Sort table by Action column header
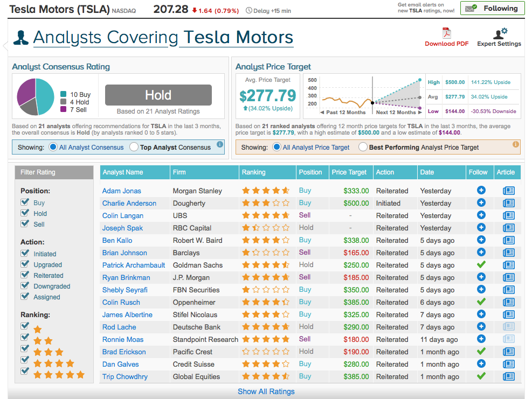This screenshot has height=399, width=532. [x=395, y=172]
